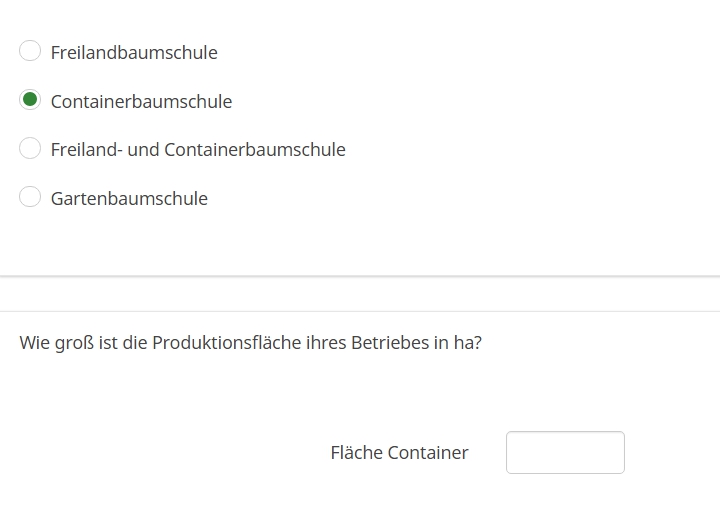This screenshot has height=507, width=720.
Task: Click "in ha?" at the question end
Action: pos(458,343)
